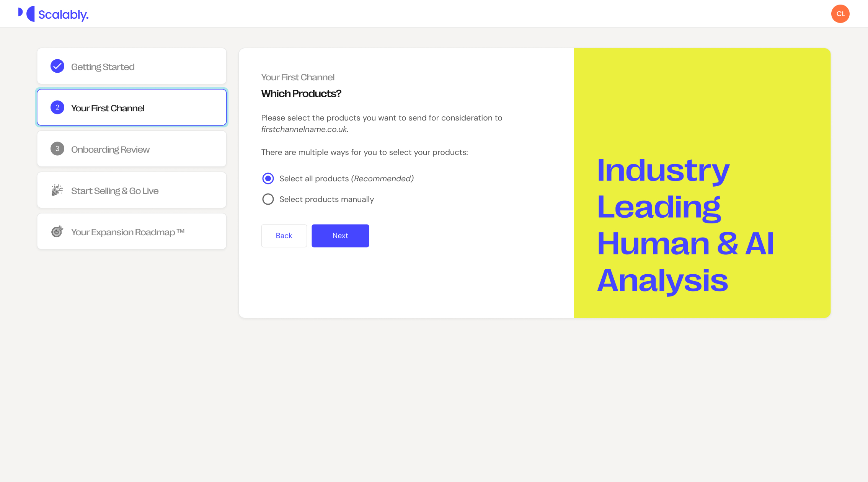The image size is (868, 482).
Task: Click the target icon beside Expansion Roadmap
Action: 57,231
